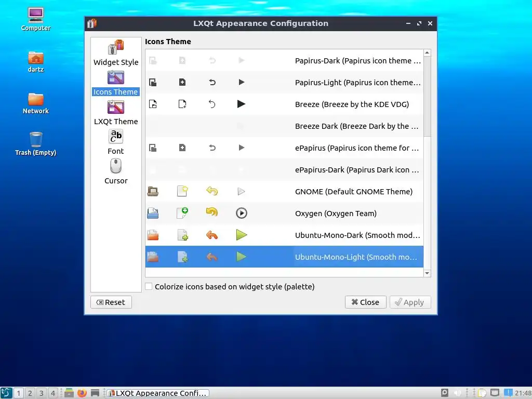Choose Oxygen (Oxygen Team) theme

(x=284, y=214)
